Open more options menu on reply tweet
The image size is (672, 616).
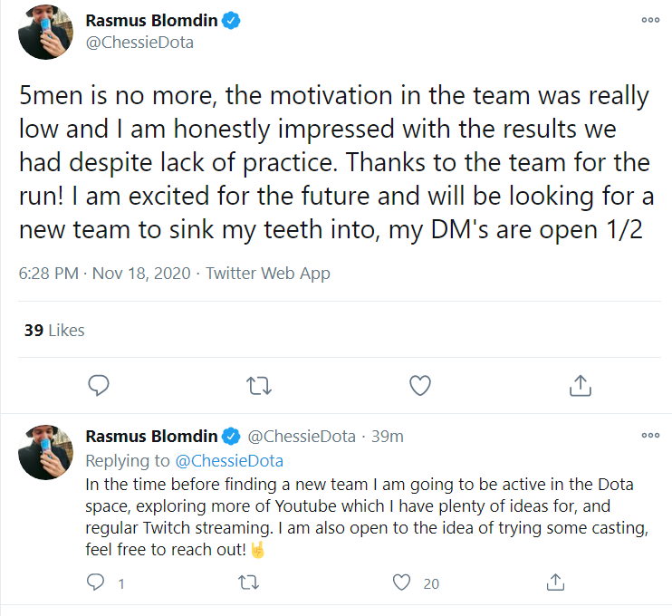pyautogui.click(x=650, y=436)
